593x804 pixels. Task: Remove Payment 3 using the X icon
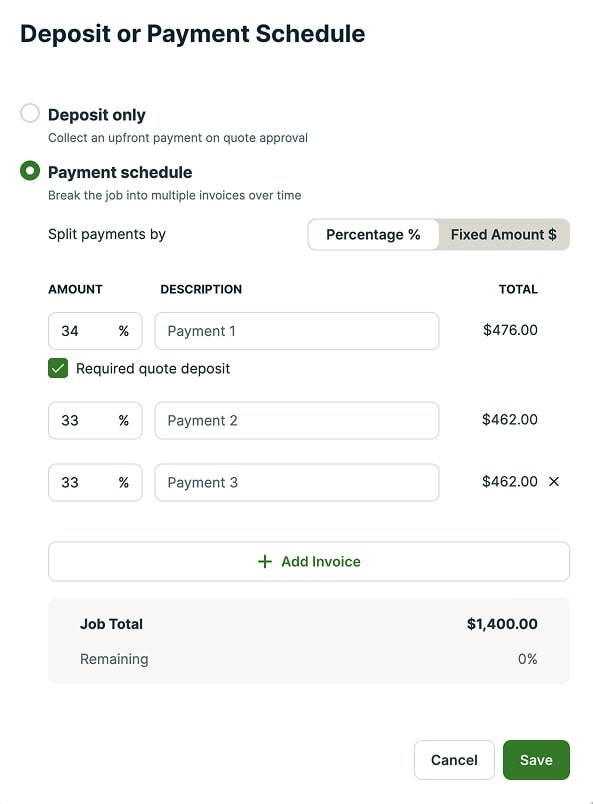(554, 481)
